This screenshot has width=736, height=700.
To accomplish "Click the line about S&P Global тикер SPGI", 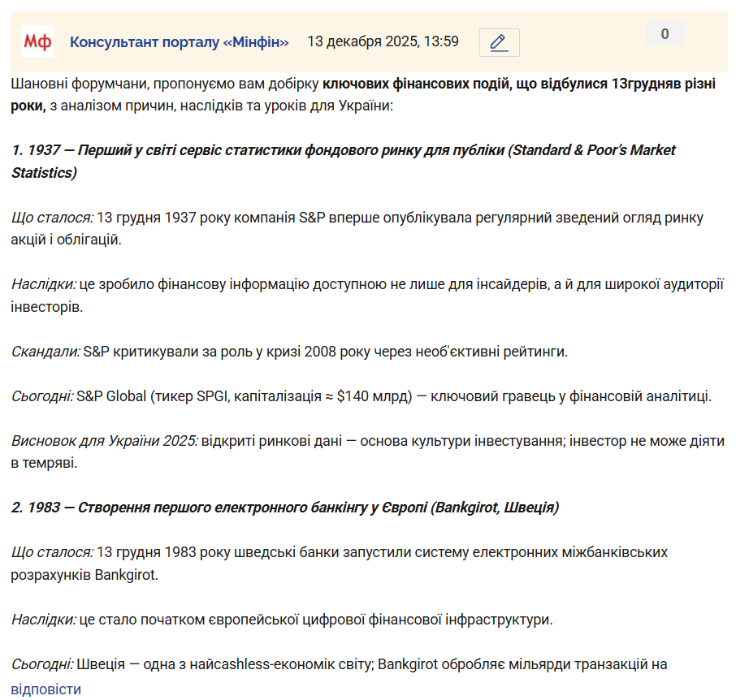I will pyautogui.click(x=362, y=396).
